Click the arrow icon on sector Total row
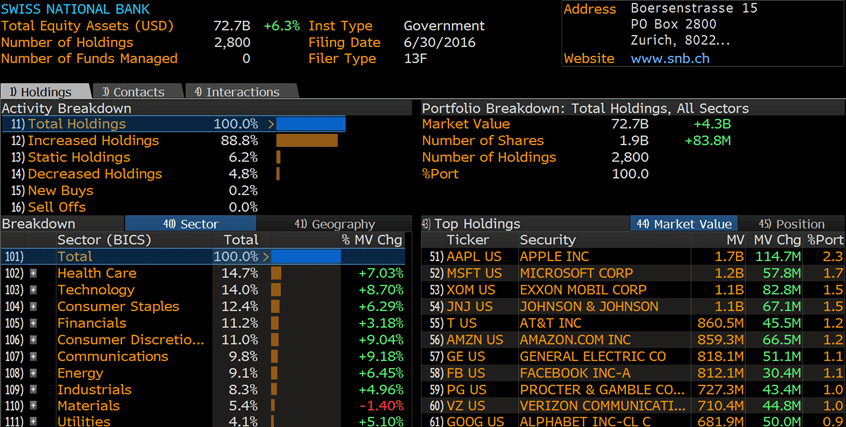846x427 pixels. pos(265,257)
